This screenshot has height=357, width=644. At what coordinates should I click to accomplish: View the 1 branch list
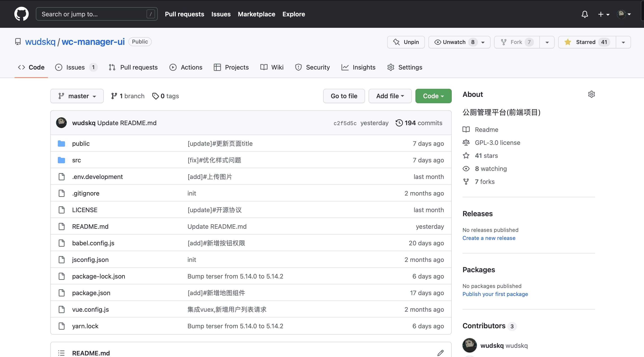128,96
